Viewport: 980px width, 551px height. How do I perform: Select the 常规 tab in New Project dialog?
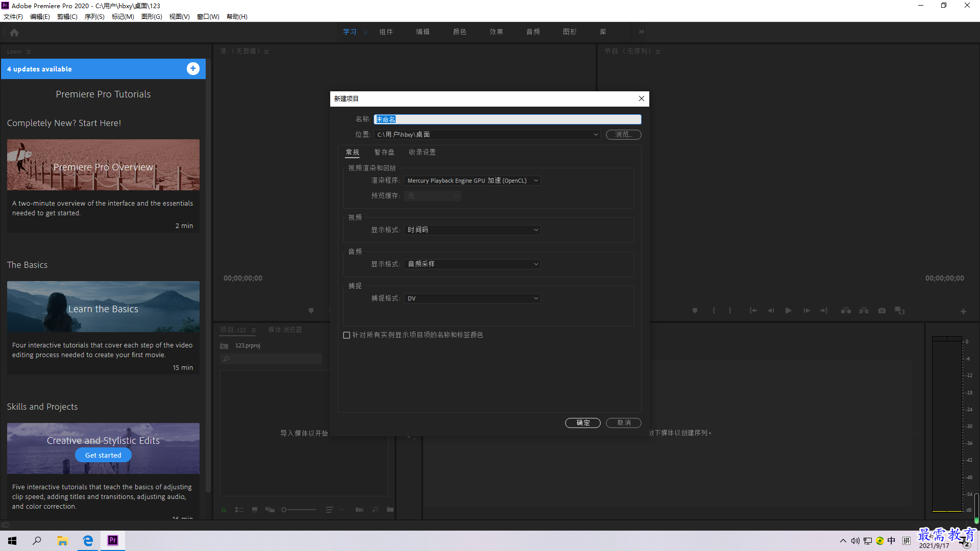click(x=352, y=152)
